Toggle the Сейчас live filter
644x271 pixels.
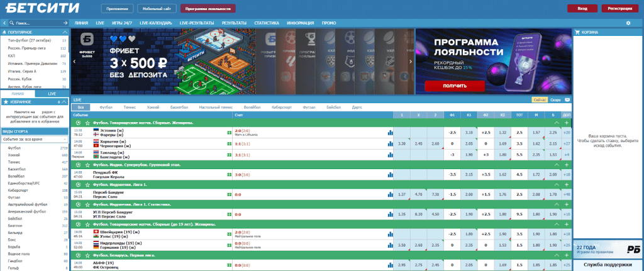540,99
